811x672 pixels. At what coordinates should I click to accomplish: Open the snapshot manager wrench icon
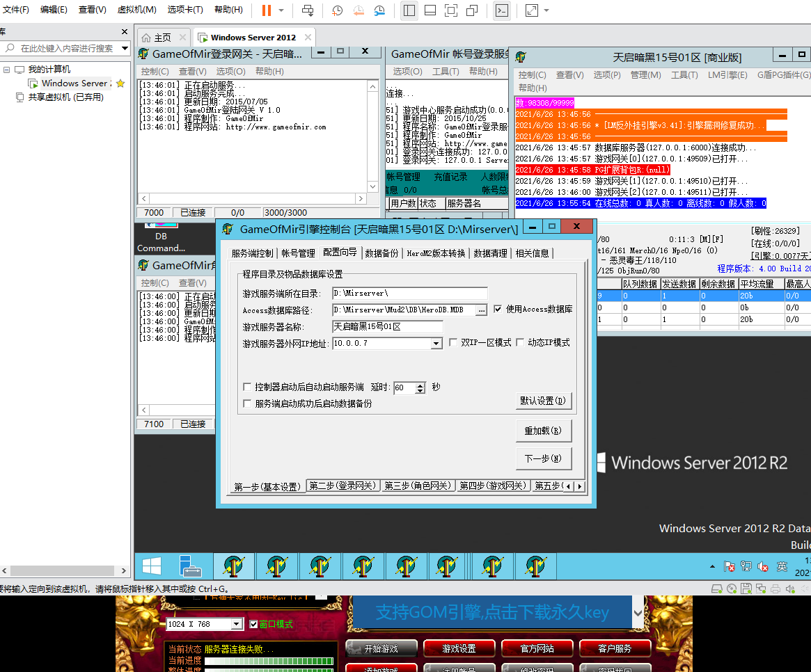[379, 10]
